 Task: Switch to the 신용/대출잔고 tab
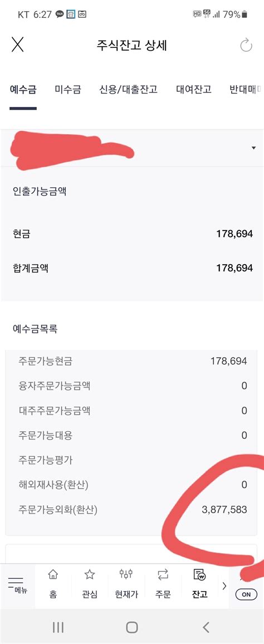coord(129,90)
